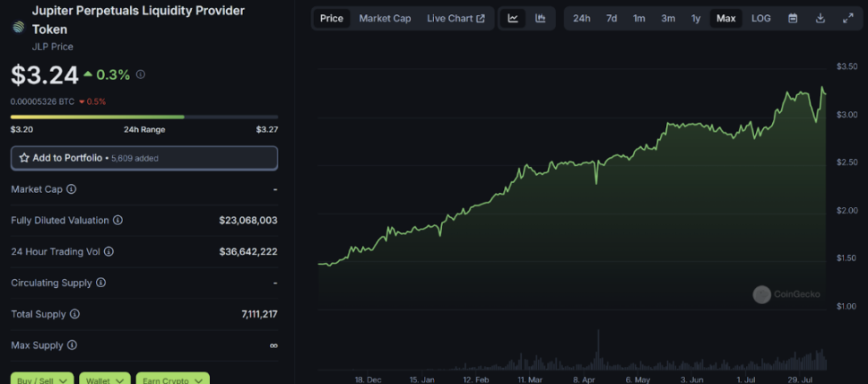Switch to Market Cap chart tab

pyautogui.click(x=385, y=18)
